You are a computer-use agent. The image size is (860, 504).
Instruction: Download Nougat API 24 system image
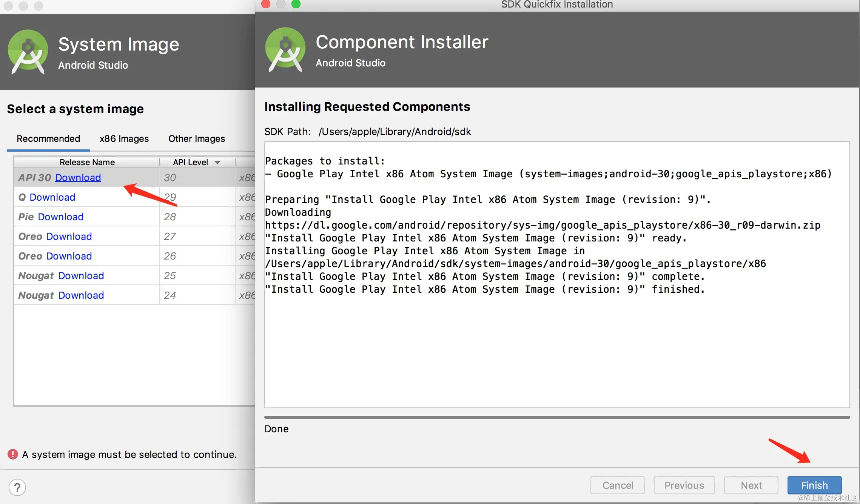(x=81, y=295)
